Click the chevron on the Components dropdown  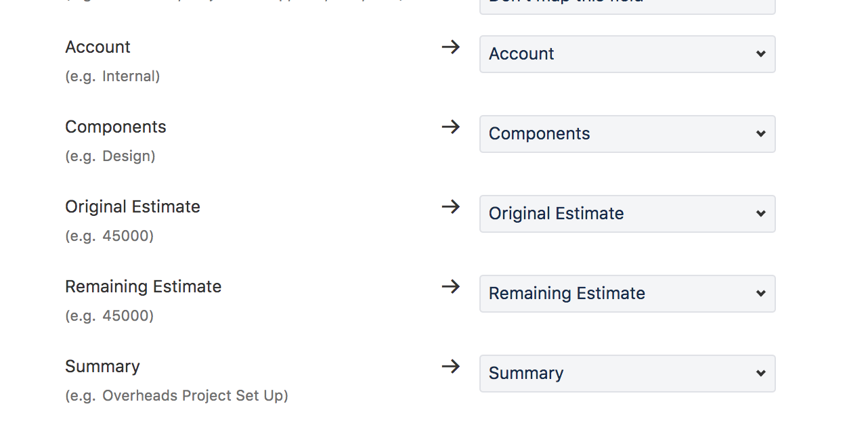click(x=761, y=134)
